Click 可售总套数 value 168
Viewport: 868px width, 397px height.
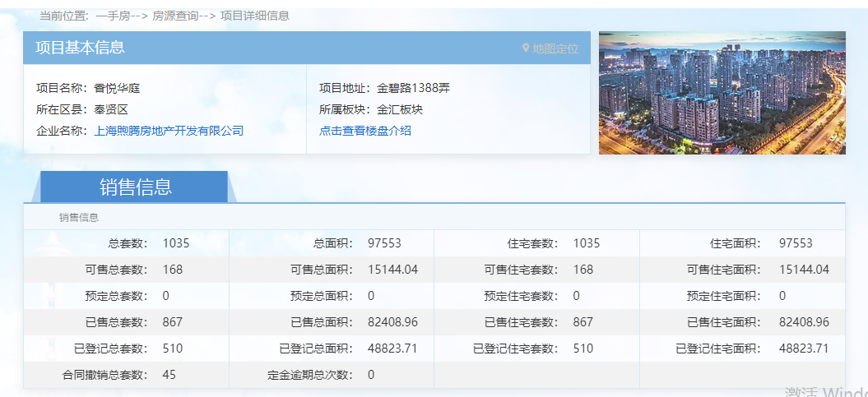173,270
